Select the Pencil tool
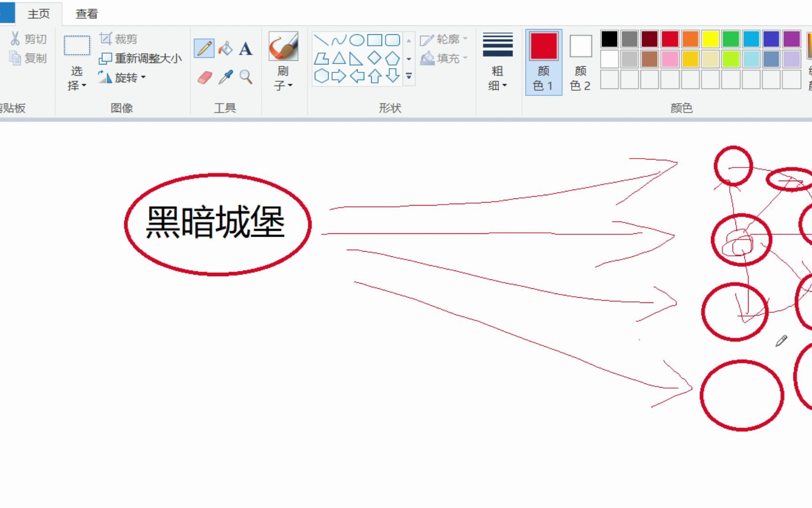Screen dimensions: 812x508 pos(204,48)
